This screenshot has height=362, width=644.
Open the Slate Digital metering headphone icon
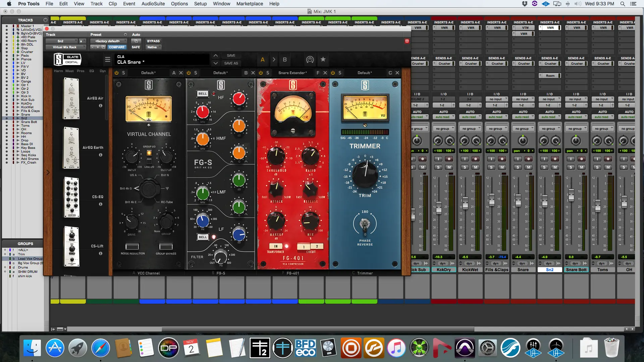[x=310, y=60]
